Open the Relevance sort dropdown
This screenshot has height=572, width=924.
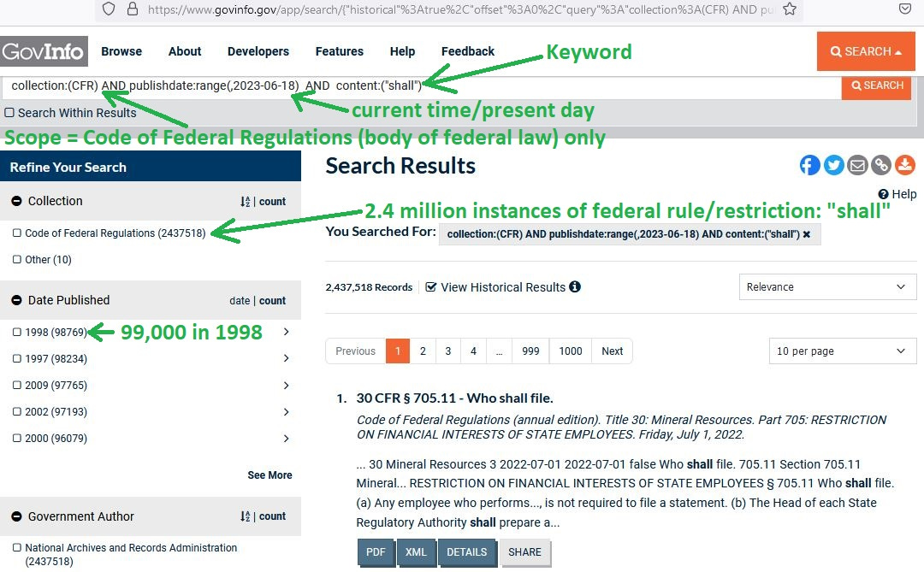(x=827, y=287)
